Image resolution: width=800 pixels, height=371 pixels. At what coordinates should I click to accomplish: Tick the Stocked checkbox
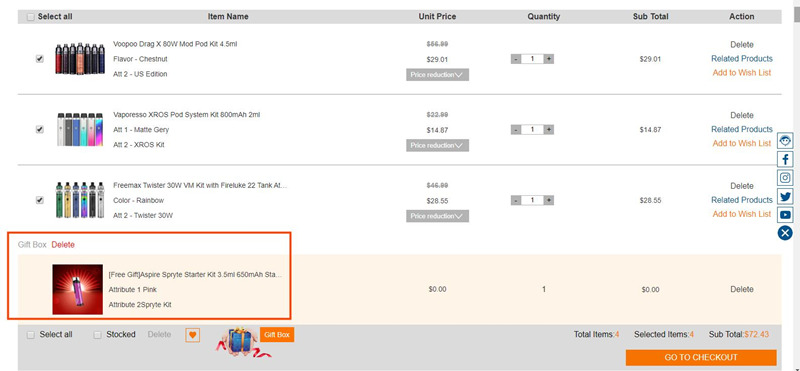pos(97,335)
